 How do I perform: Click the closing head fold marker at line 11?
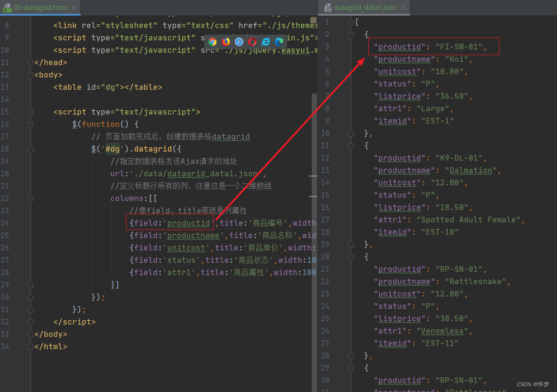coord(30,63)
